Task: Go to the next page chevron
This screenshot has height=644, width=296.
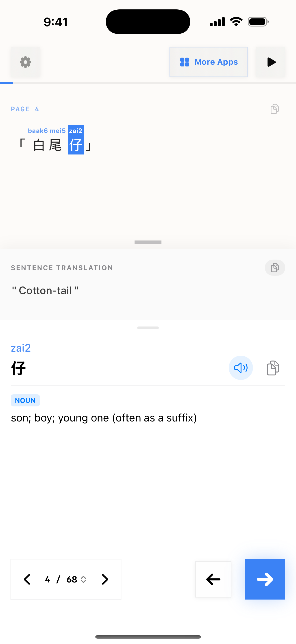Action: pyautogui.click(x=105, y=579)
